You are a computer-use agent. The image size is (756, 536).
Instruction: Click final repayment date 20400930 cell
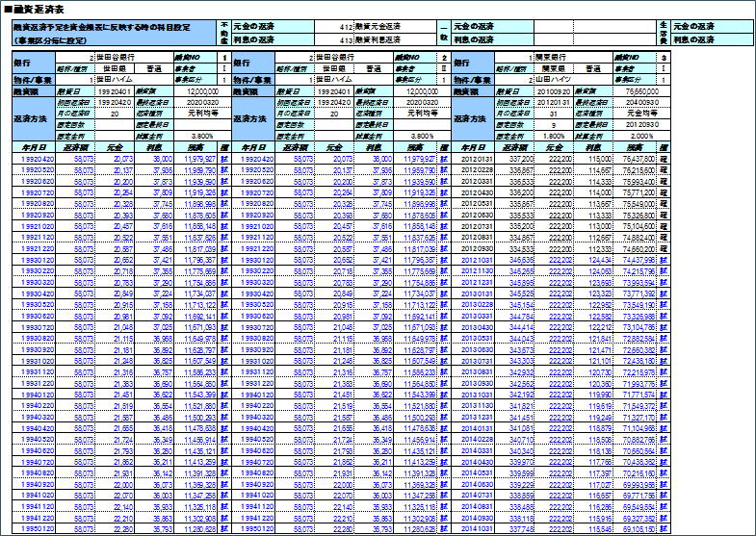[x=641, y=102]
